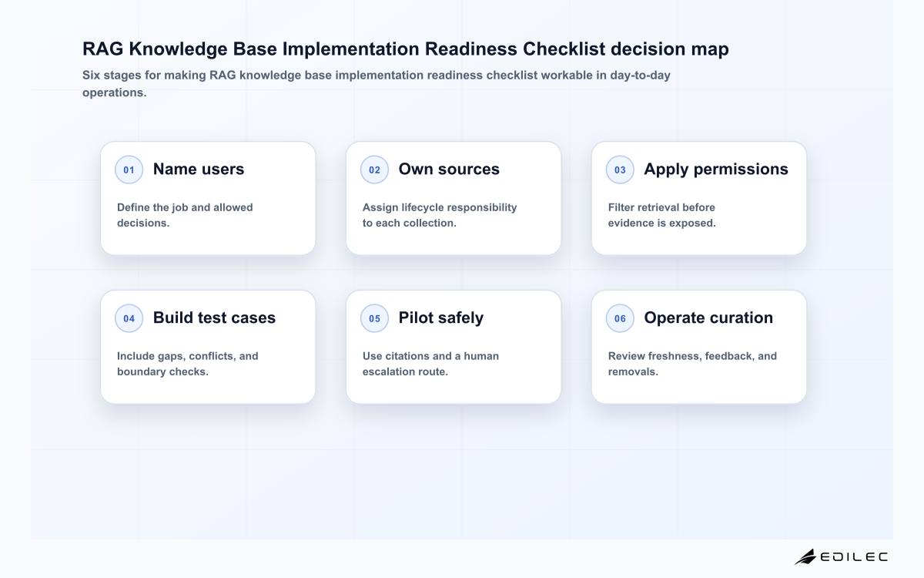924x578 pixels.
Task: Open the Build test cases heading
Action: [214, 318]
